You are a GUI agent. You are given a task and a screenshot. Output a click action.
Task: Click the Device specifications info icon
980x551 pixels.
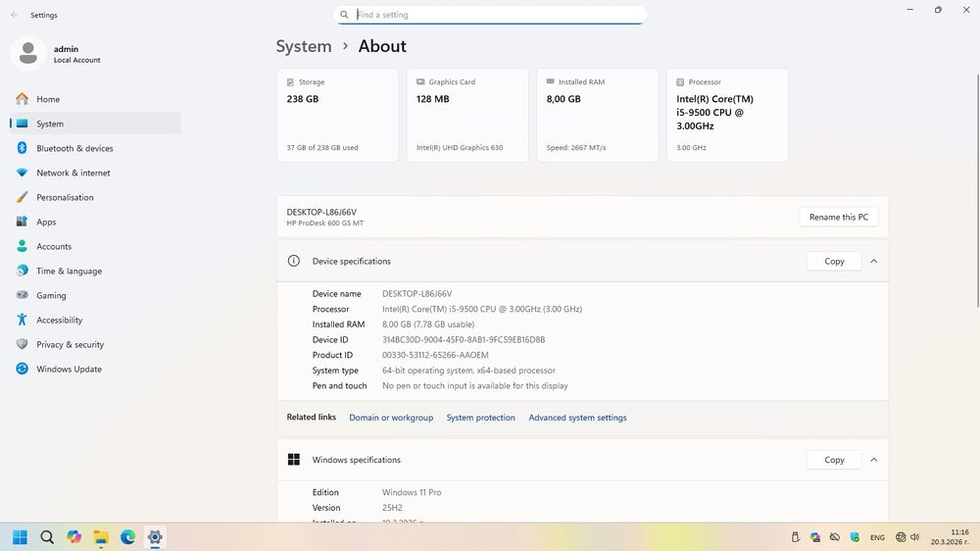click(294, 261)
